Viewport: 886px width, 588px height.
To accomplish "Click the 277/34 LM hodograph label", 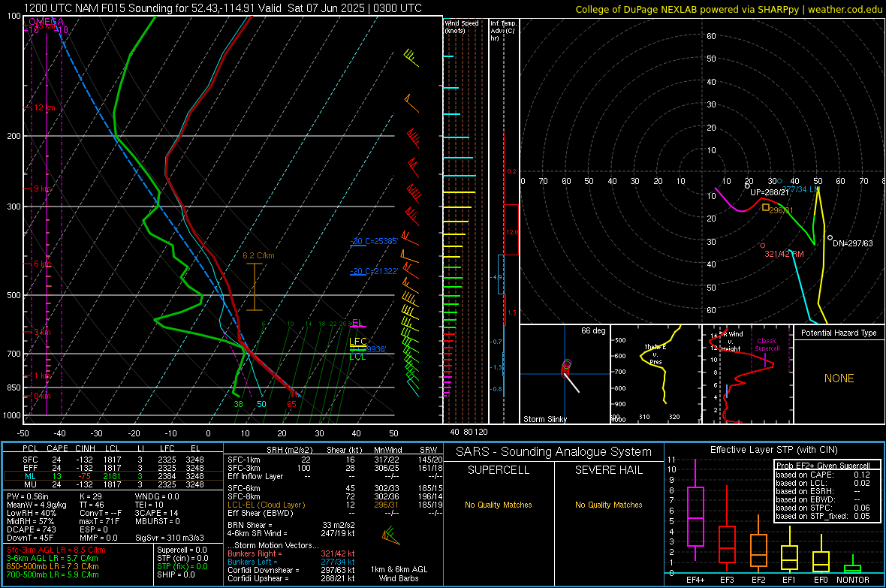I will tap(800, 189).
